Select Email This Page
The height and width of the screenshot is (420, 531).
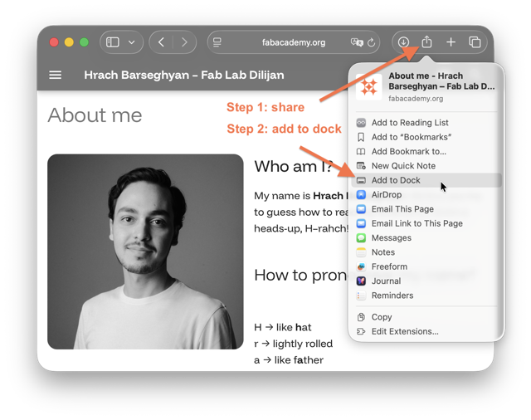[426, 209]
